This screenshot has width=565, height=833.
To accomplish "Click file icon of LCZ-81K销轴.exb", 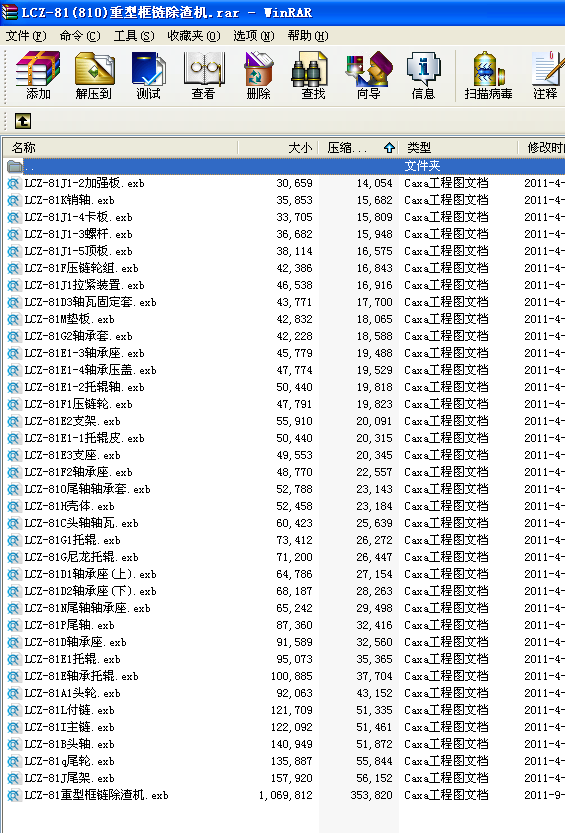I will click(13, 200).
